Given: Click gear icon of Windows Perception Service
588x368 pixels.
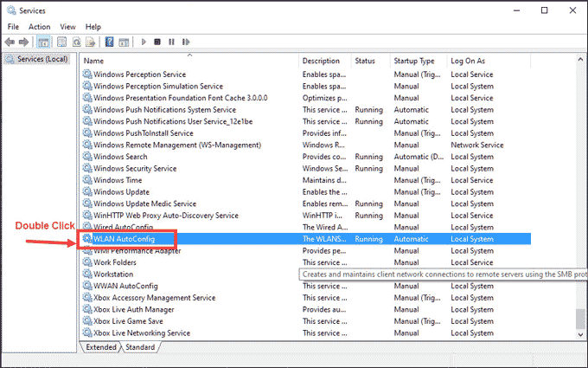Looking at the screenshot, I should pos(87,74).
